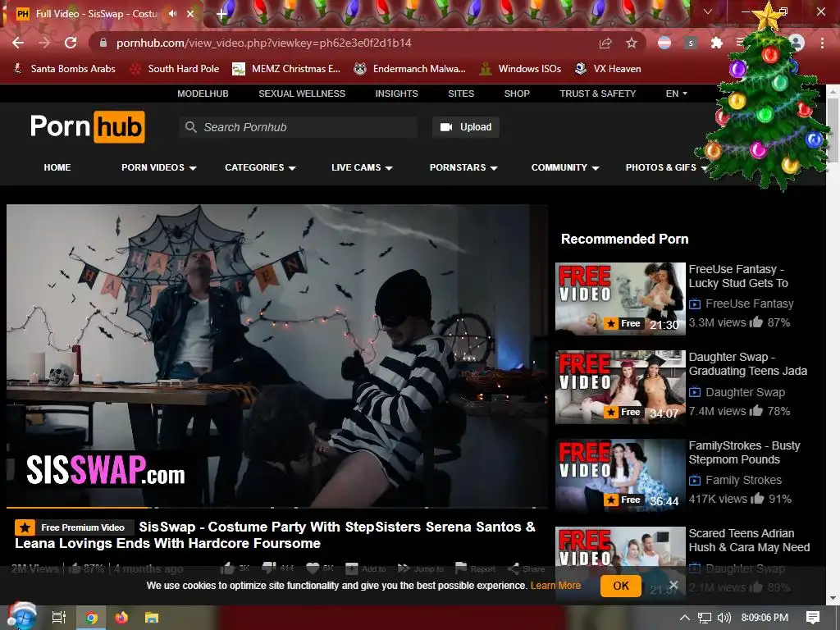This screenshot has height=630, width=840.
Task: Click the gray 's' extension icon
Action: (x=691, y=43)
